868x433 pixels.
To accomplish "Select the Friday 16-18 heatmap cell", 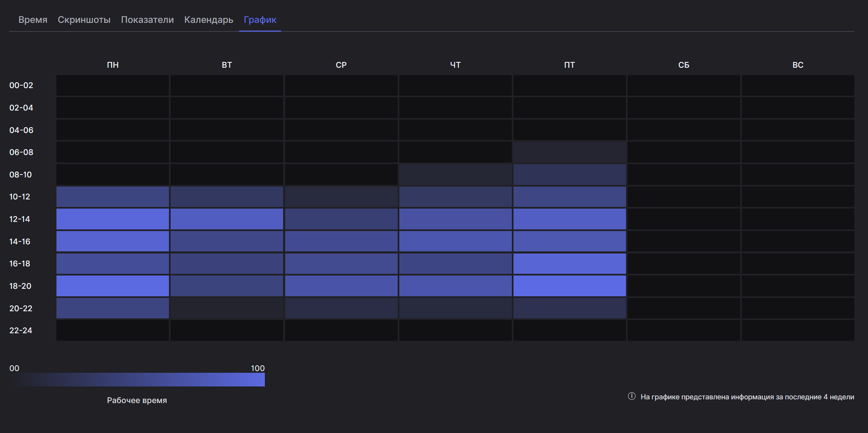I will pyautogui.click(x=570, y=263).
